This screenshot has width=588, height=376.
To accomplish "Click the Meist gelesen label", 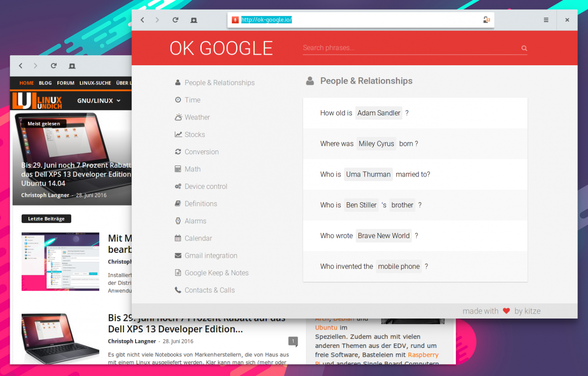I will coord(44,124).
